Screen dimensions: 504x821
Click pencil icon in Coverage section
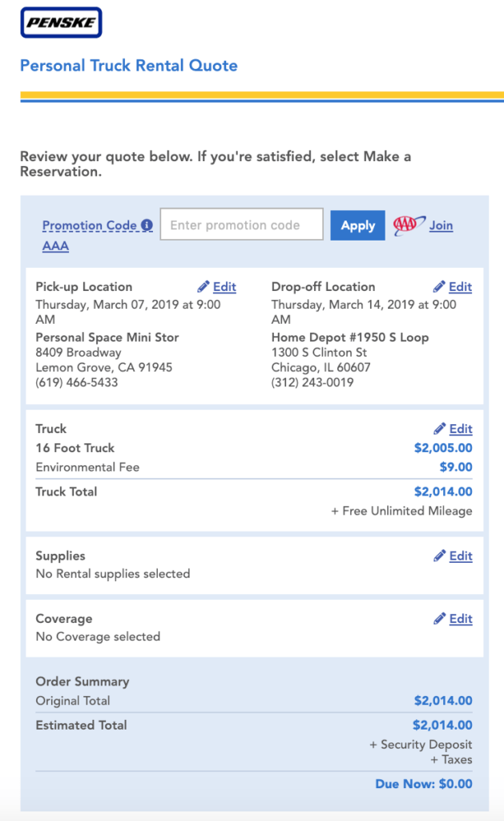coord(440,618)
